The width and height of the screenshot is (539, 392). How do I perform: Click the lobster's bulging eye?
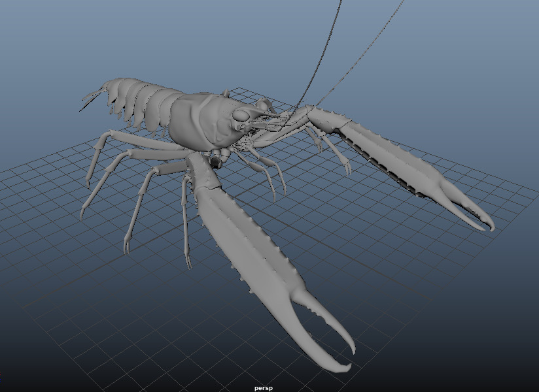point(241,115)
